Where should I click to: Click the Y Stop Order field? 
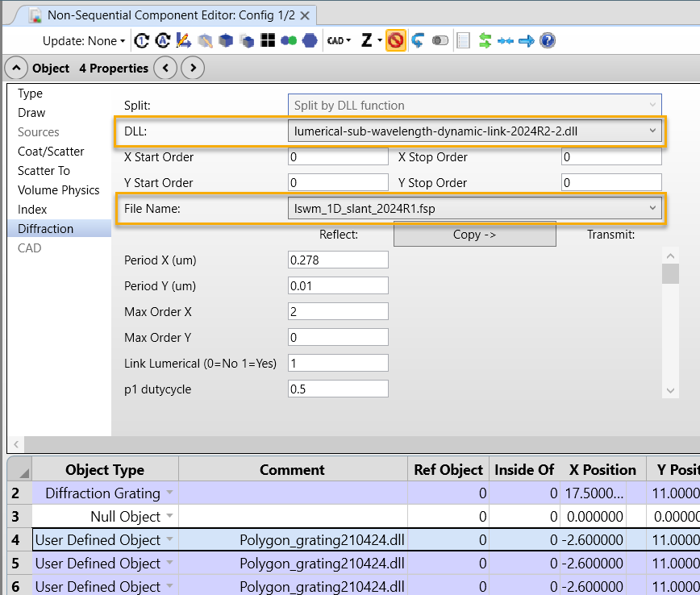point(611,183)
